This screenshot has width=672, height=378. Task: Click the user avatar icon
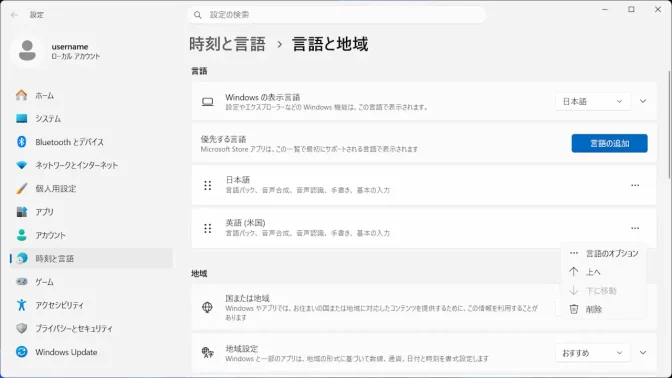click(27, 51)
